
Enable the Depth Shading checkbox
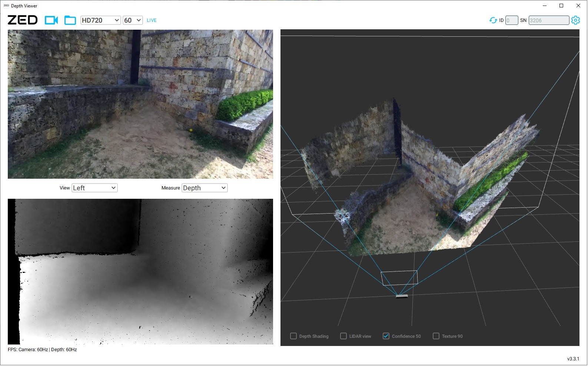[x=293, y=336]
